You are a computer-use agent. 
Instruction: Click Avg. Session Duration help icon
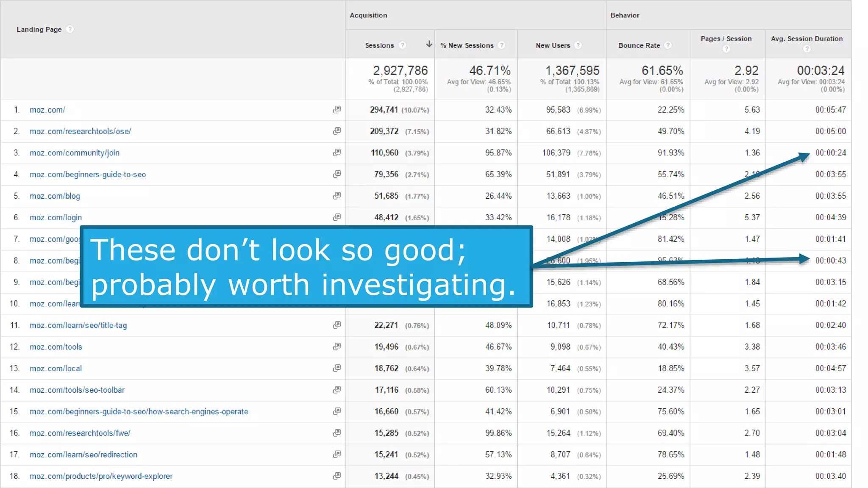click(807, 49)
